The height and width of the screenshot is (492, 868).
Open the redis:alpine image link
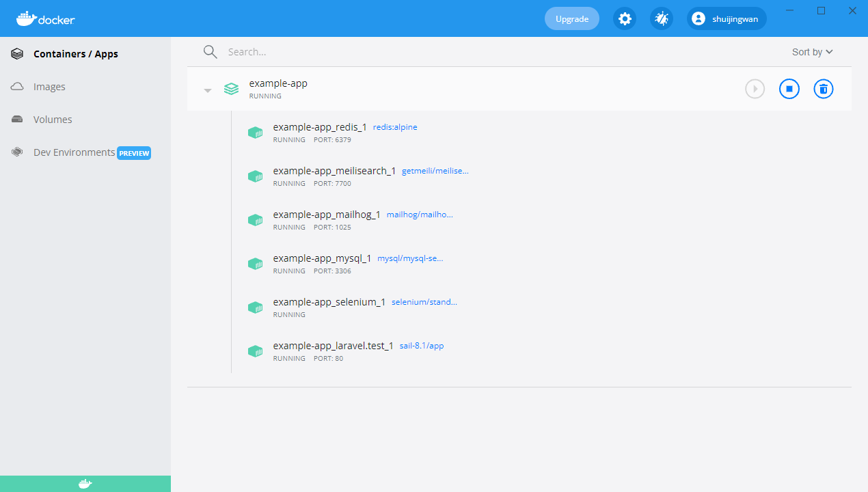pos(395,127)
